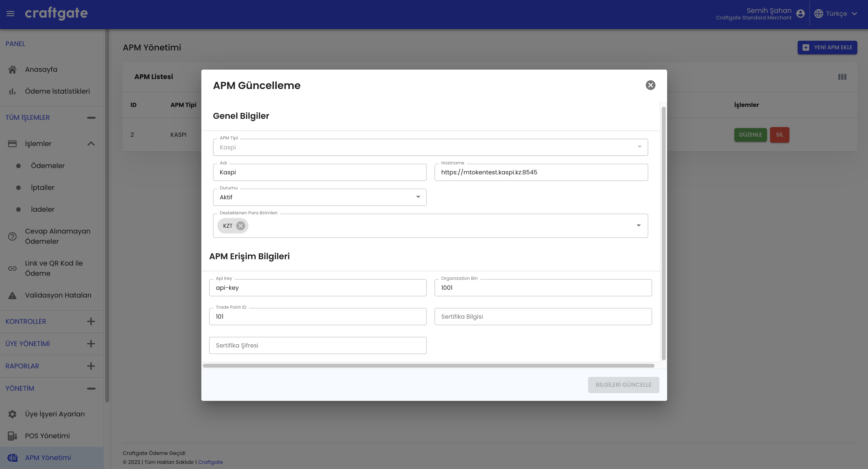Viewport: 868px width, 469px height.
Task: Focus the Trade Point ID field
Action: pyautogui.click(x=318, y=316)
